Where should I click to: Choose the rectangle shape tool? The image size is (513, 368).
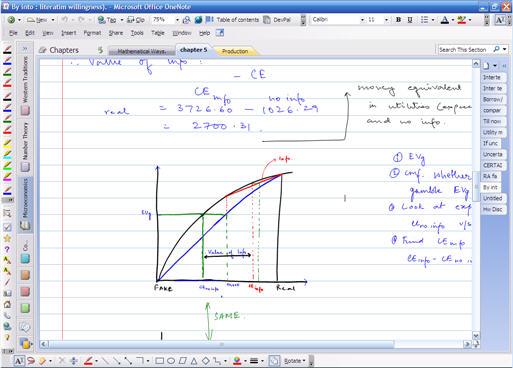[x=160, y=361]
